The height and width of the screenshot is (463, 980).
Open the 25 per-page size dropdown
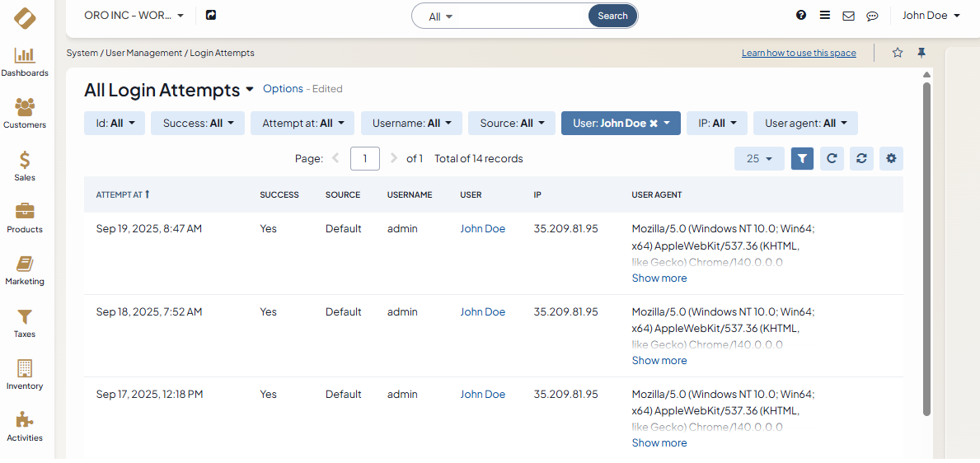pyautogui.click(x=759, y=158)
